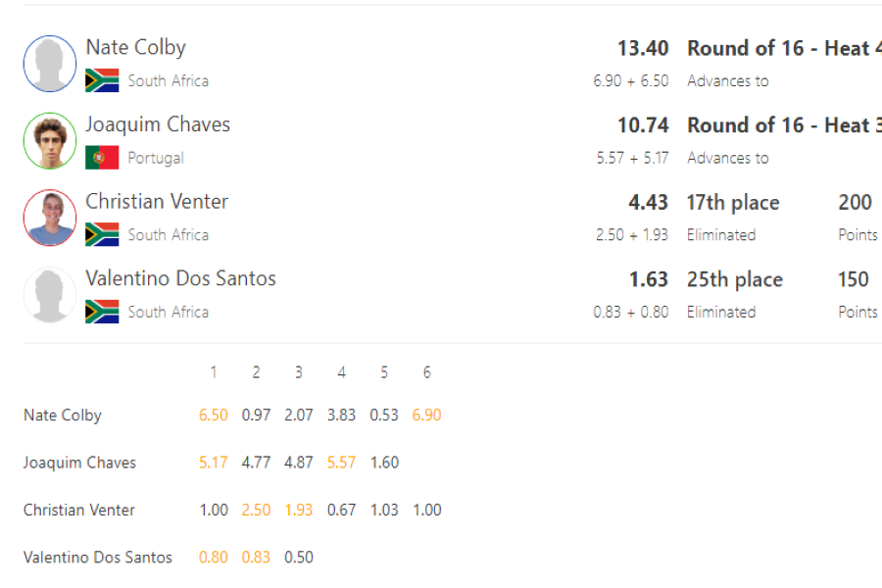This screenshot has height=588, width=882.
Task: Go to Round of 16 - Heat 4
Action: pyautogui.click(x=784, y=48)
